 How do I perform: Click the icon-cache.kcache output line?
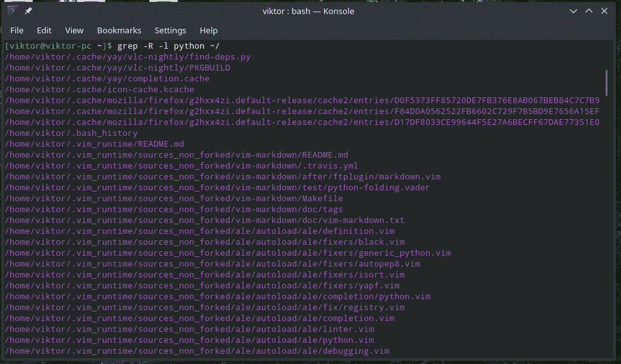coord(99,90)
